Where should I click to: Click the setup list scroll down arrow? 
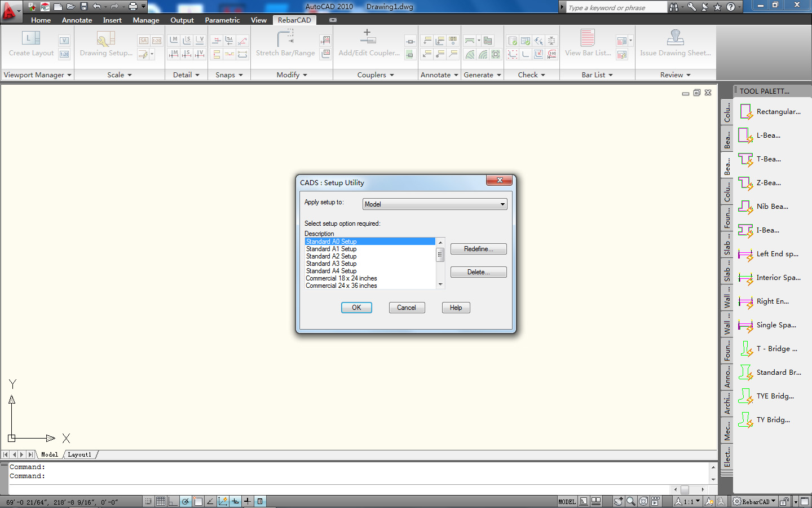pyautogui.click(x=440, y=284)
